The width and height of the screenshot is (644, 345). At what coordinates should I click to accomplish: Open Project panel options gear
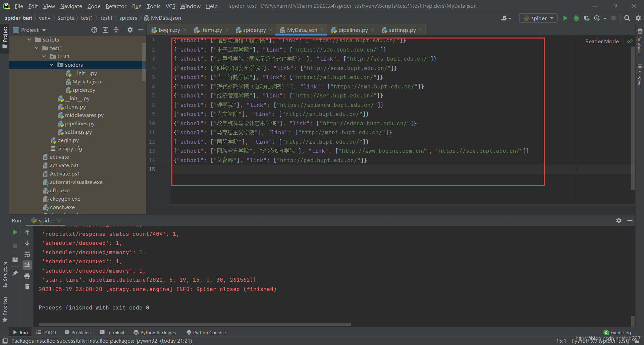pos(130,30)
